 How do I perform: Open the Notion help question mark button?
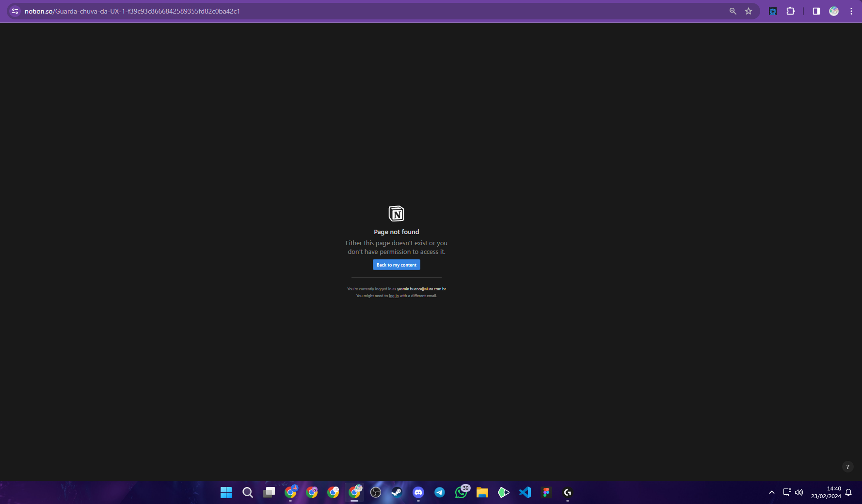(x=847, y=467)
